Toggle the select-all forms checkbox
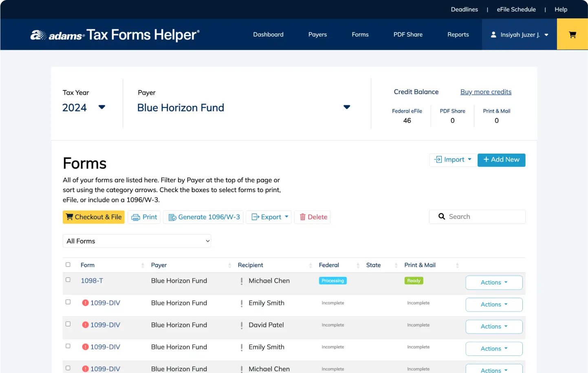Image resolution: width=588 pixels, height=373 pixels. click(68, 265)
